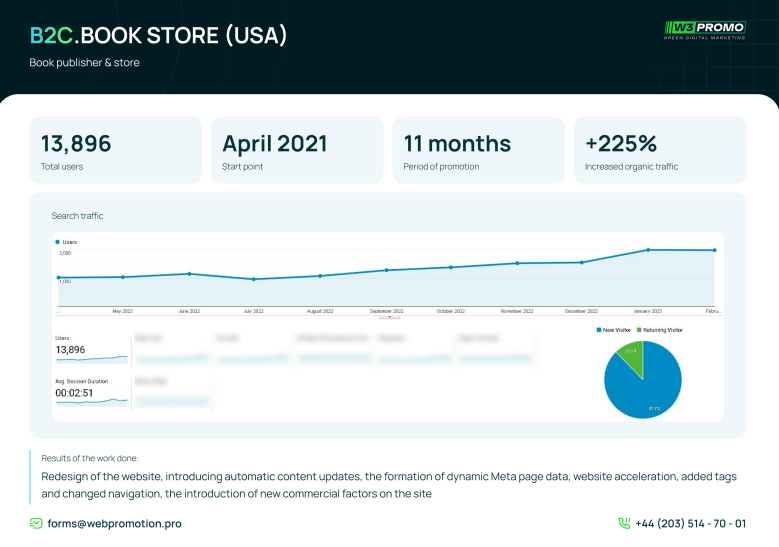Click the blue Users legend dot
Screen dimensions: 779x547
[x=58, y=242]
